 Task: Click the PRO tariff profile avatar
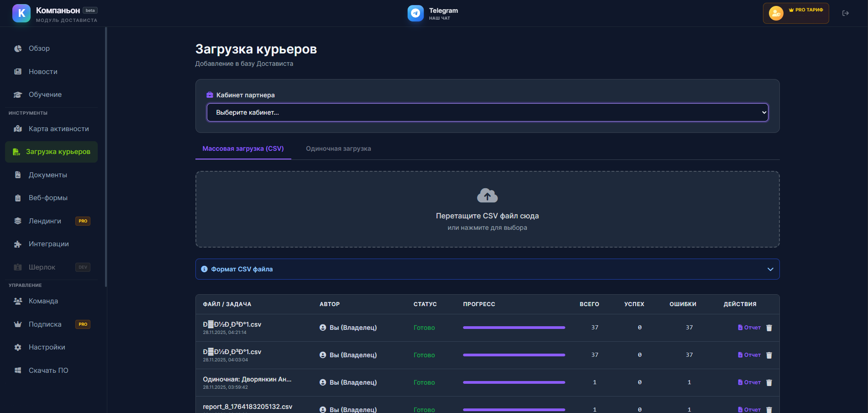[x=776, y=13]
